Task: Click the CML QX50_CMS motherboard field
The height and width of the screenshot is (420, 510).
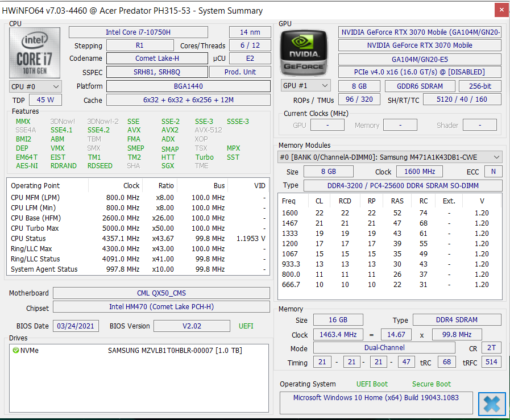Action: point(161,293)
